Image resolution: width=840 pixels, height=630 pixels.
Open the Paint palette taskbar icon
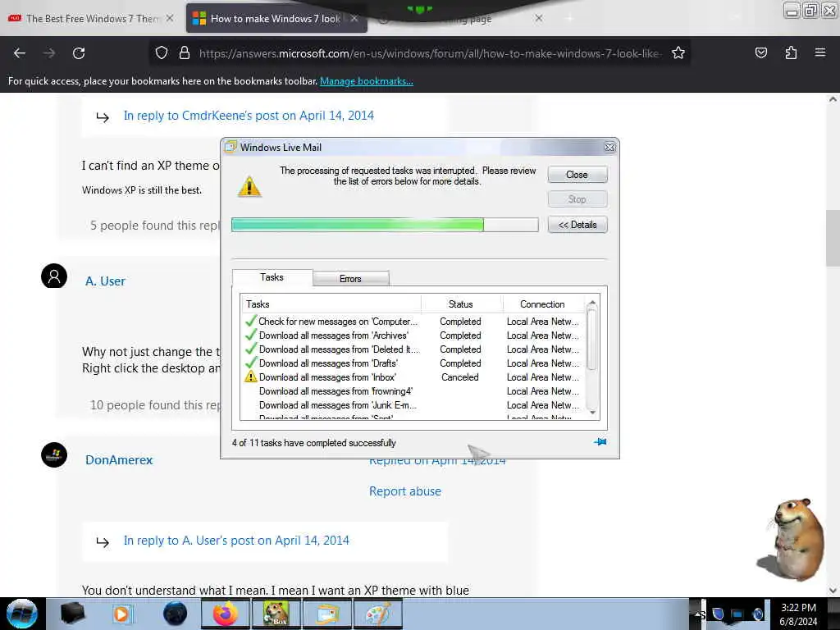coord(378,614)
